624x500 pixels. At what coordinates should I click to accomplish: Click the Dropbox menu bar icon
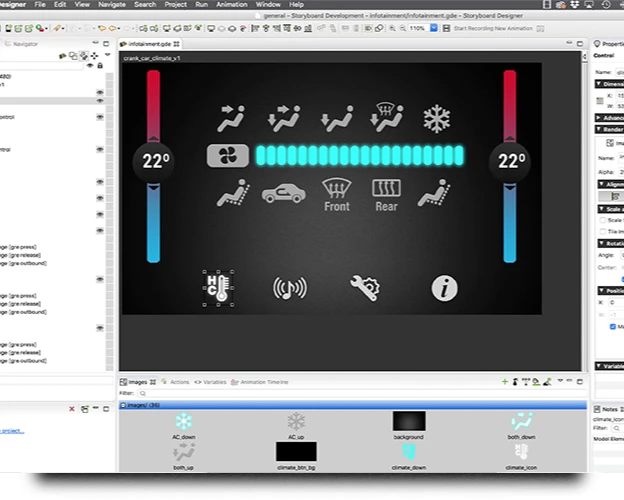coord(575,4)
